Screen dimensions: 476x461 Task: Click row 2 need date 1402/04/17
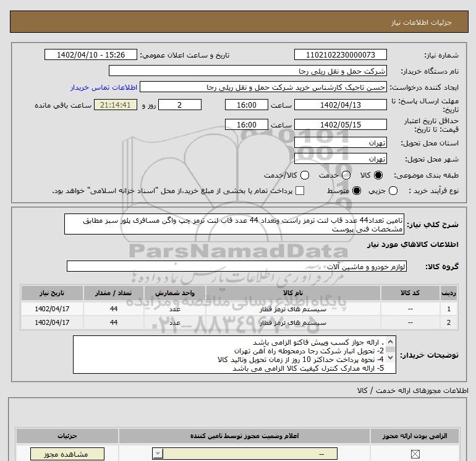pos(52,322)
